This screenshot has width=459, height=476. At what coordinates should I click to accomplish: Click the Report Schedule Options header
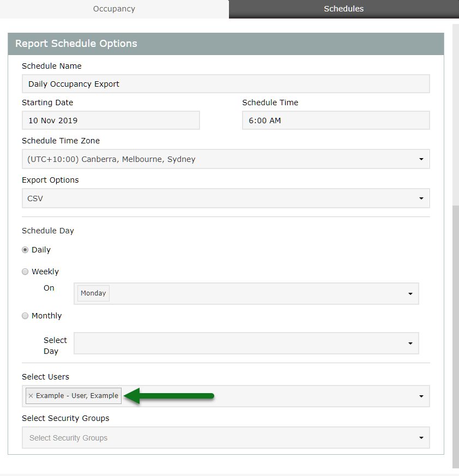pyautogui.click(x=226, y=44)
